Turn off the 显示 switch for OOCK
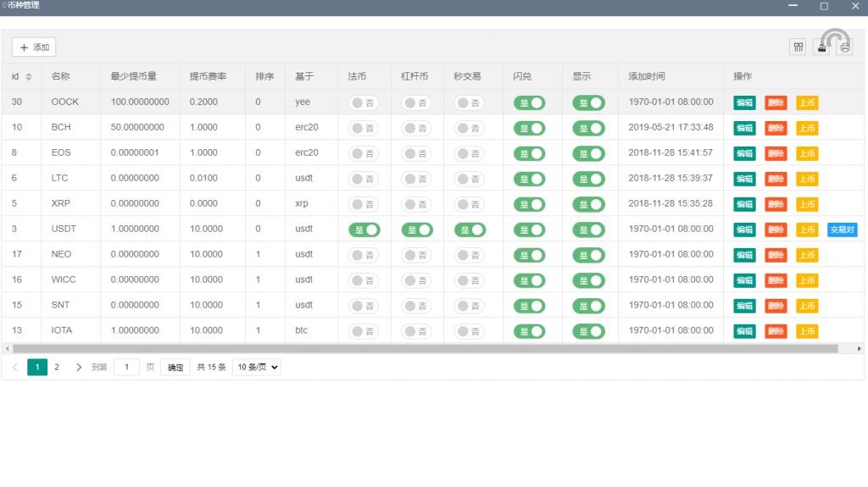Image resolution: width=868 pixels, height=487 pixels. point(588,102)
